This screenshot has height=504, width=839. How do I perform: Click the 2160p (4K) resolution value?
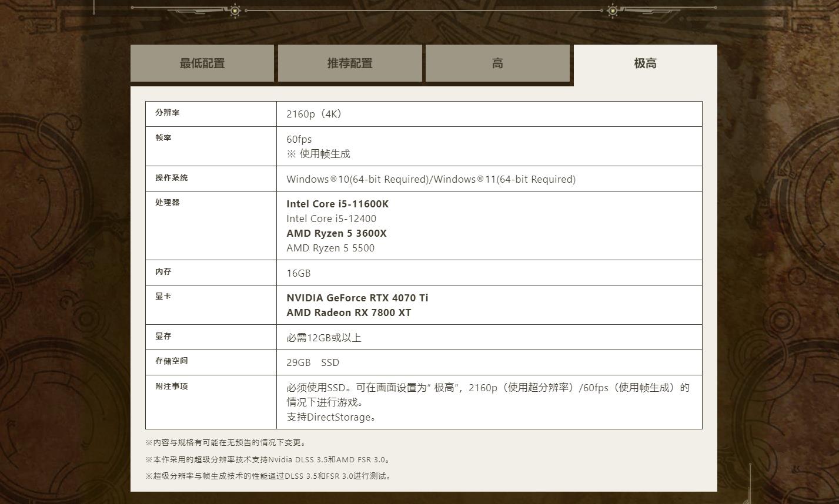click(315, 114)
